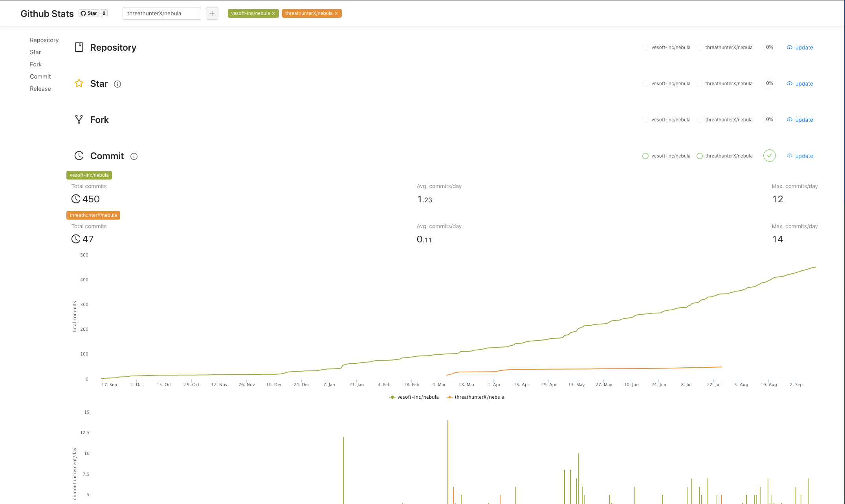Toggle vesoft-inc/nebula status circle in Commit row
The height and width of the screenshot is (504, 845).
[x=645, y=156]
